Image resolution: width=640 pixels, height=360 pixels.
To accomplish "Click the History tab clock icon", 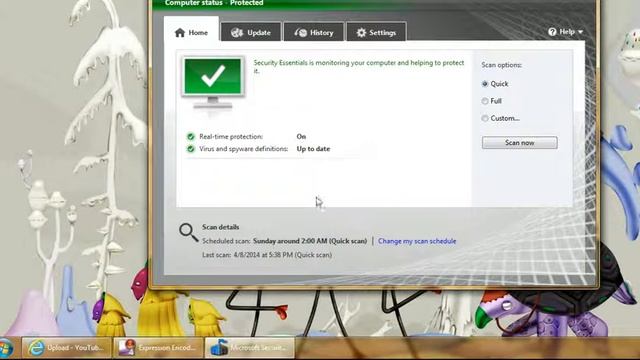I will tap(300, 32).
